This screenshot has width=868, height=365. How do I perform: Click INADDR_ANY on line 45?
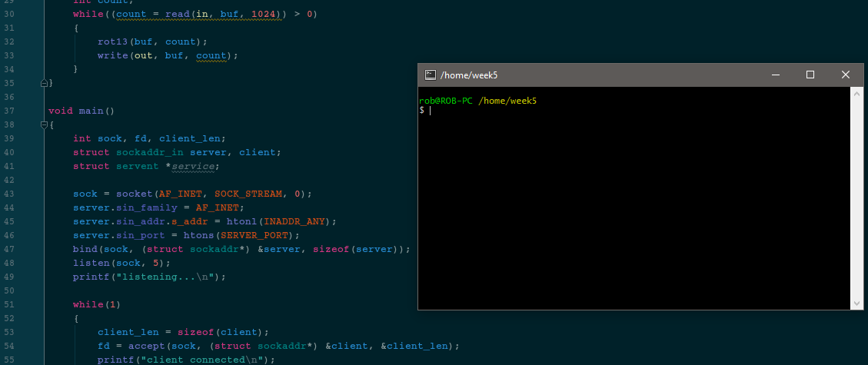(294, 221)
